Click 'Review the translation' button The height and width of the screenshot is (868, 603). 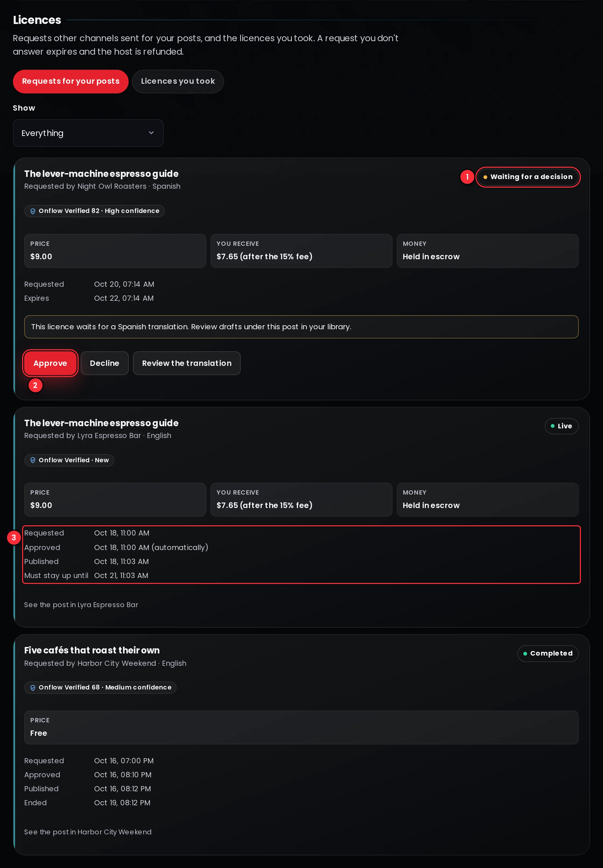pos(187,363)
